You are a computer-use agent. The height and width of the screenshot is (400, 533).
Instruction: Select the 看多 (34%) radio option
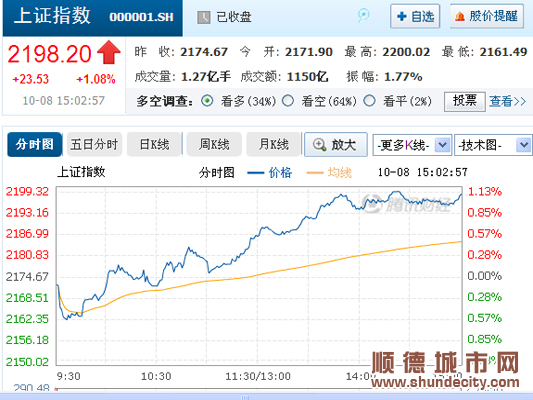[207, 101]
